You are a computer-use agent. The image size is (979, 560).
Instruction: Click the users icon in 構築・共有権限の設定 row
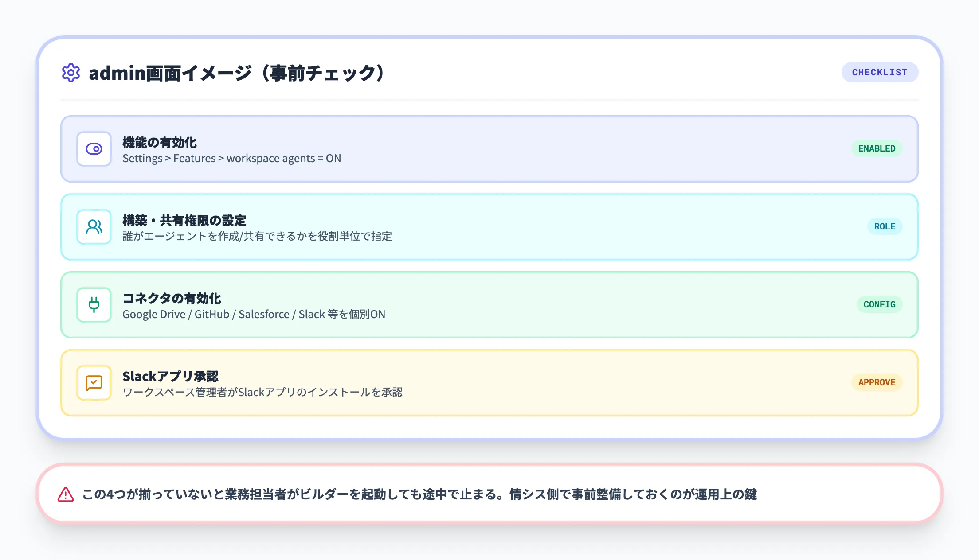pos(94,227)
